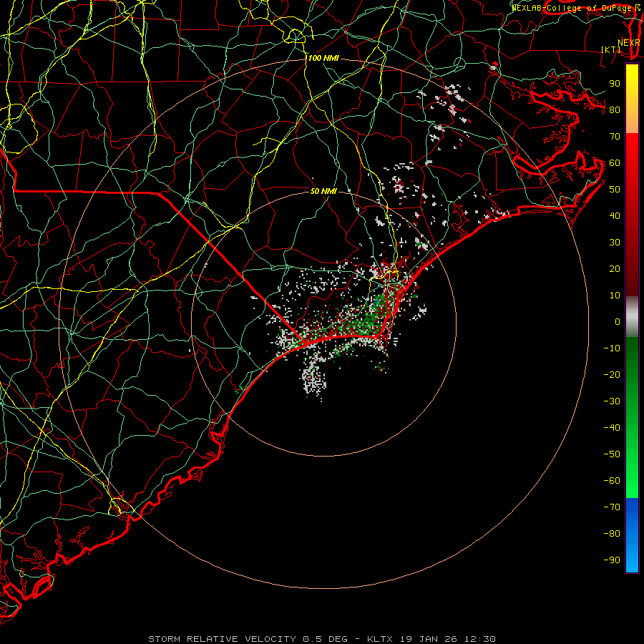This screenshot has height=644, width=644.
Task: Click the -80 value on the velocity scale
Action: pos(612,534)
